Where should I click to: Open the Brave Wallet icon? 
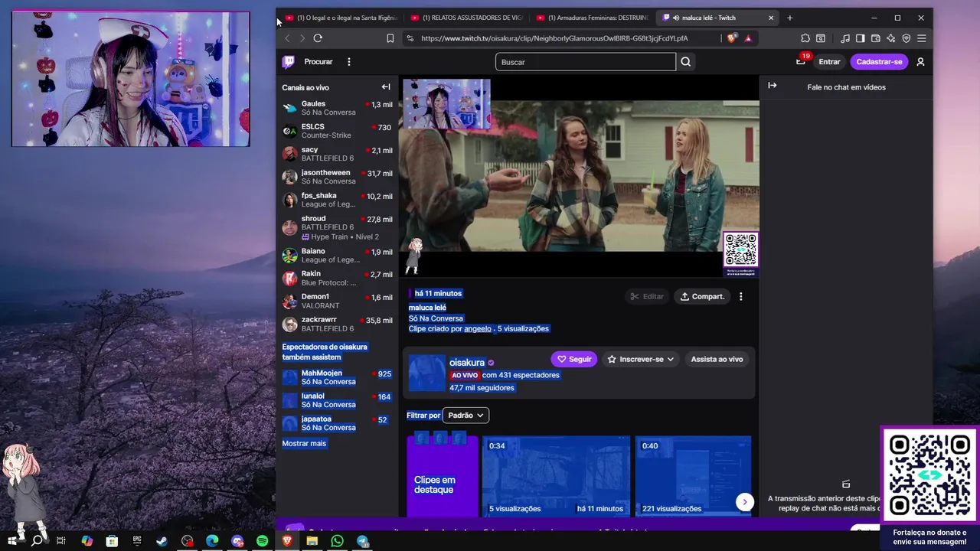pyautogui.click(x=876, y=38)
